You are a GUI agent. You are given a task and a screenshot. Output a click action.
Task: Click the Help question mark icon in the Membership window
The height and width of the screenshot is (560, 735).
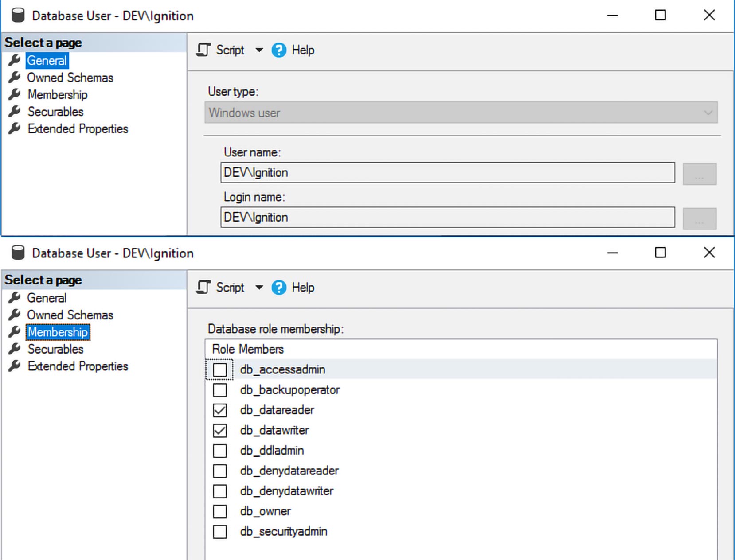click(279, 288)
